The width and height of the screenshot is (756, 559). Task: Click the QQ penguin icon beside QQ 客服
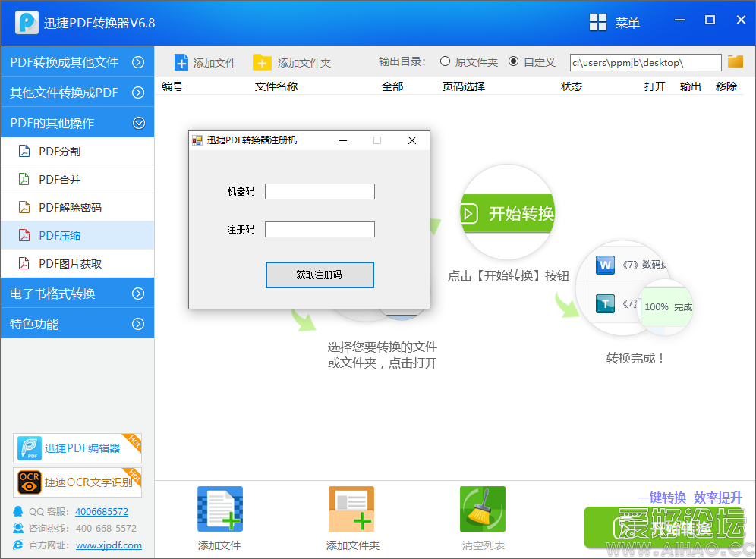[x=18, y=511]
